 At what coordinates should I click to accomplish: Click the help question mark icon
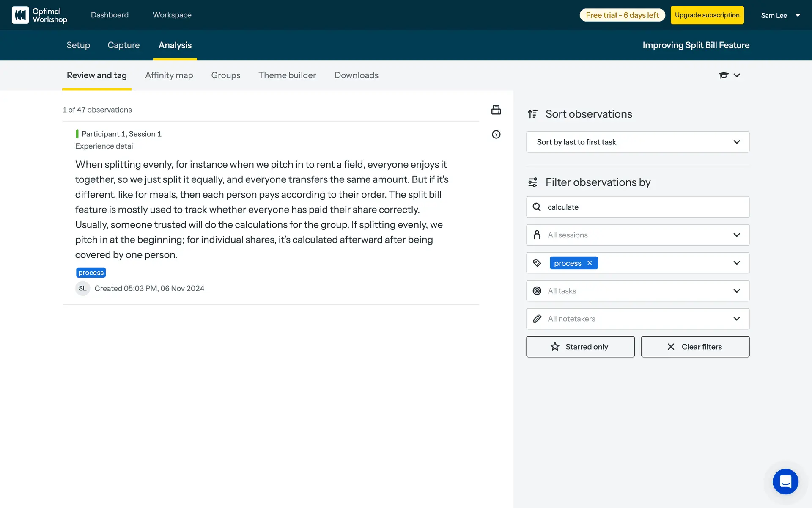[x=496, y=135]
